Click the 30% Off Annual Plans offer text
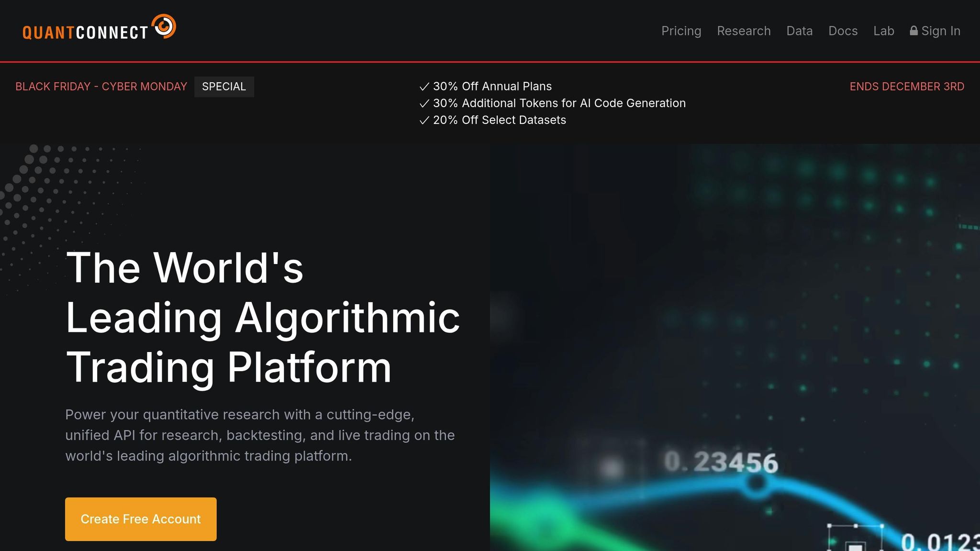This screenshot has width=980, height=551. pyautogui.click(x=492, y=87)
